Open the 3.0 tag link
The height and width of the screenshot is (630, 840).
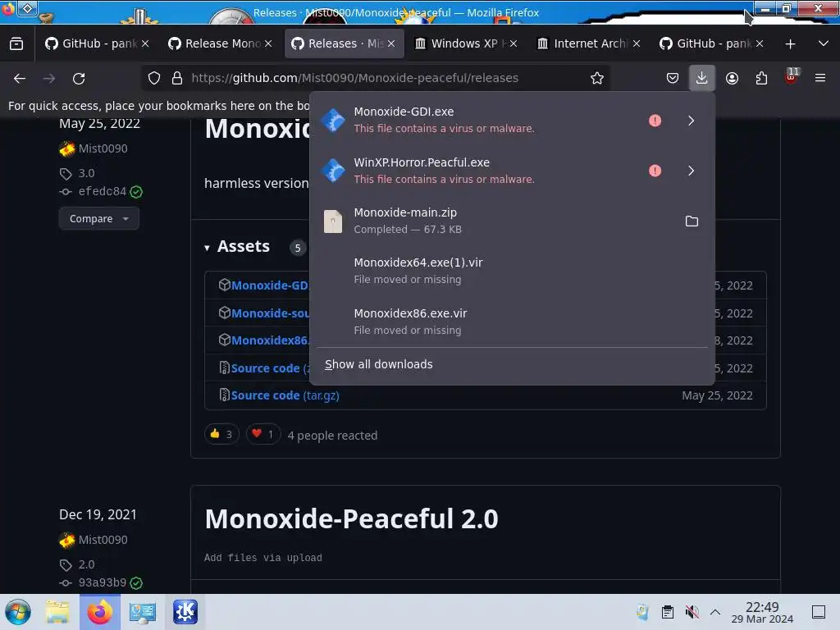[x=86, y=174]
